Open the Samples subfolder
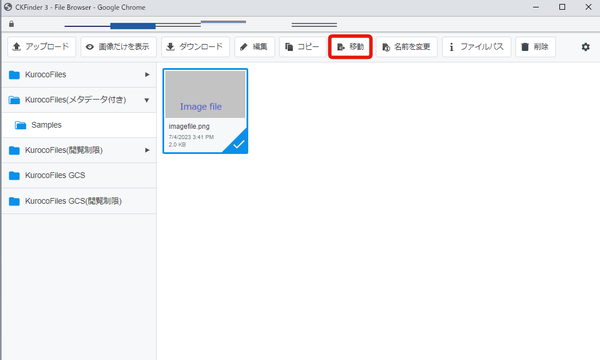This screenshot has height=360, width=600. click(x=79, y=125)
